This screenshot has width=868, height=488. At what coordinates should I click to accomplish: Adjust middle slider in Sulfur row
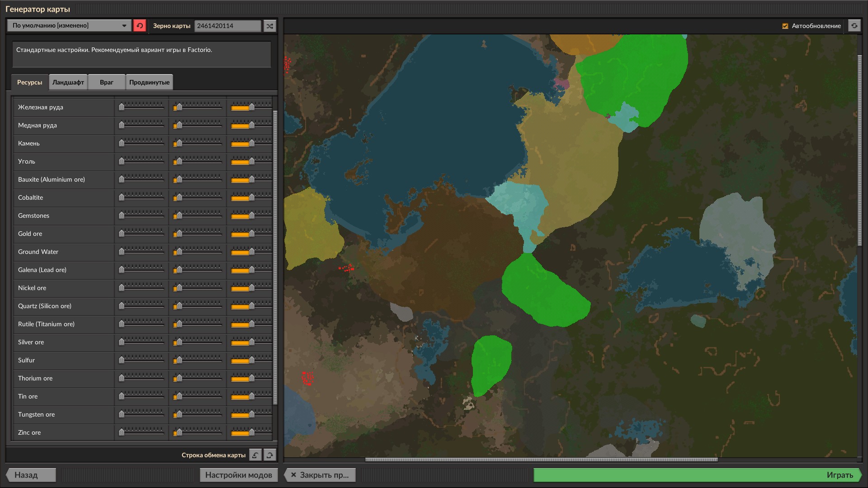(x=198, y=360)
